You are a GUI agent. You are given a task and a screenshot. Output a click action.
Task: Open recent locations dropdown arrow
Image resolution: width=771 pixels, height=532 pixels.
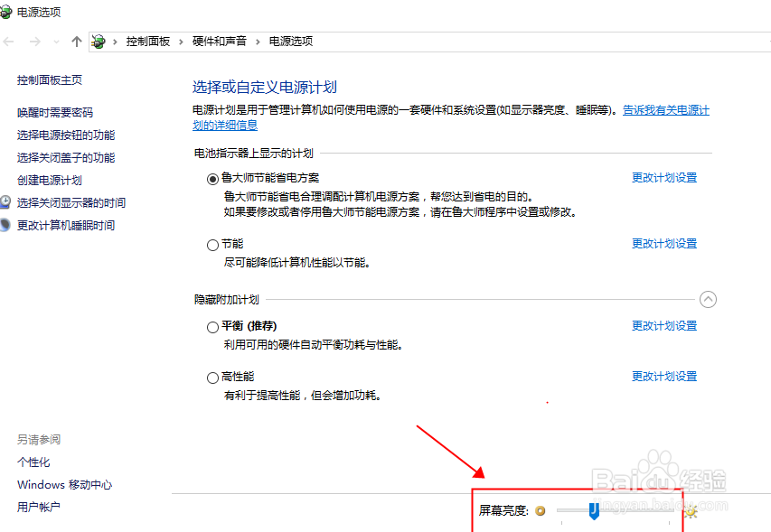pyautogui.click(x=57, y=42)
